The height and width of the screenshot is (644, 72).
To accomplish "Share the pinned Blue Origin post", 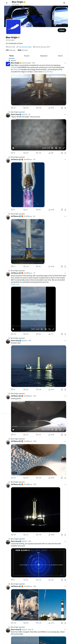I will click(65, 108).
